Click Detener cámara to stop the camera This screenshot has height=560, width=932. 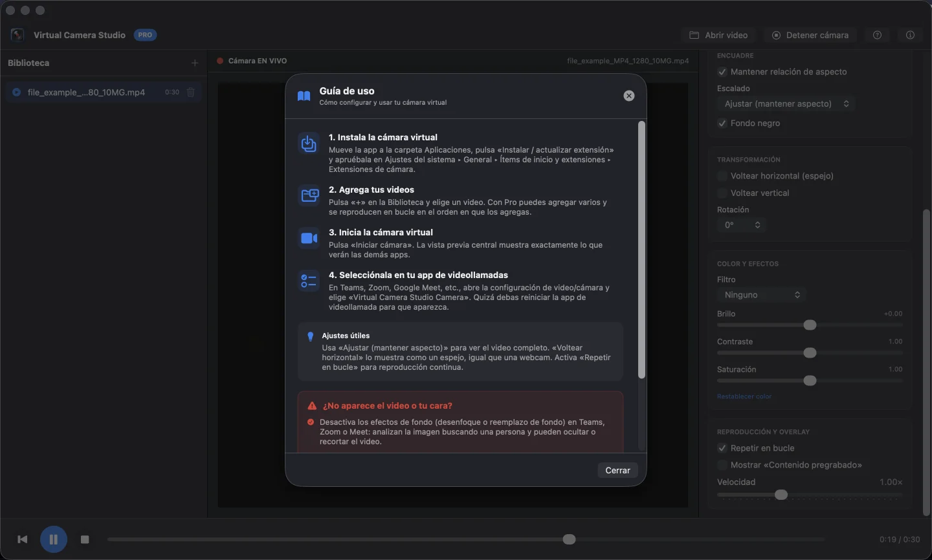tap(810, 35)
